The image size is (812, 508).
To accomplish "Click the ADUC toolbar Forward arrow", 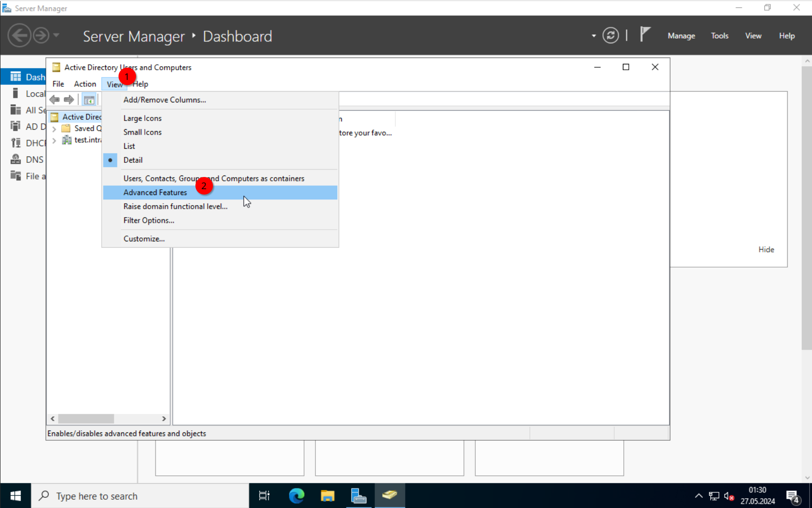I will [x=69, y=99].
